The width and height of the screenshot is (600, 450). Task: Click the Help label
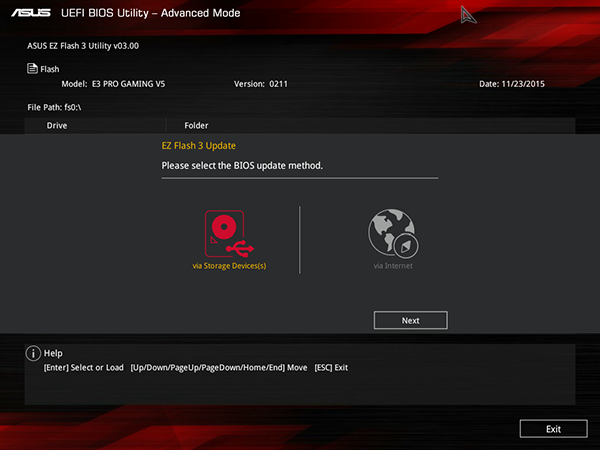point(53,353)
